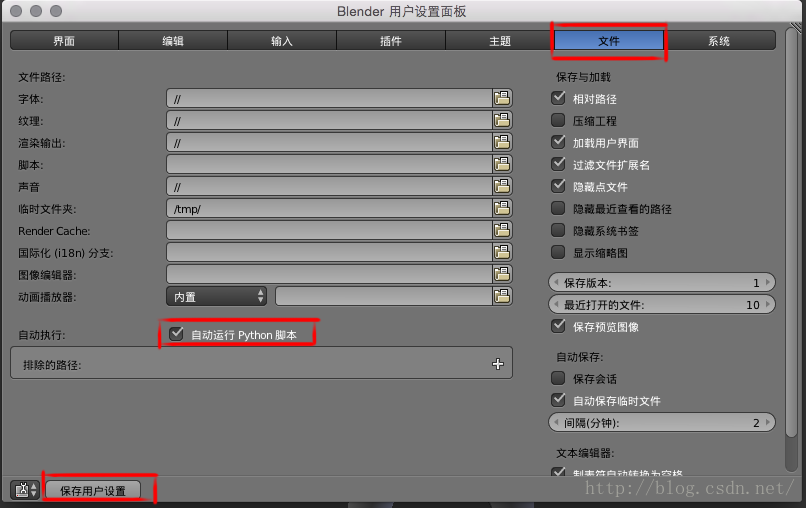Browse folder for Render Cache path
Viewport: 806px width, 508px height.
[x=502, y=230]
